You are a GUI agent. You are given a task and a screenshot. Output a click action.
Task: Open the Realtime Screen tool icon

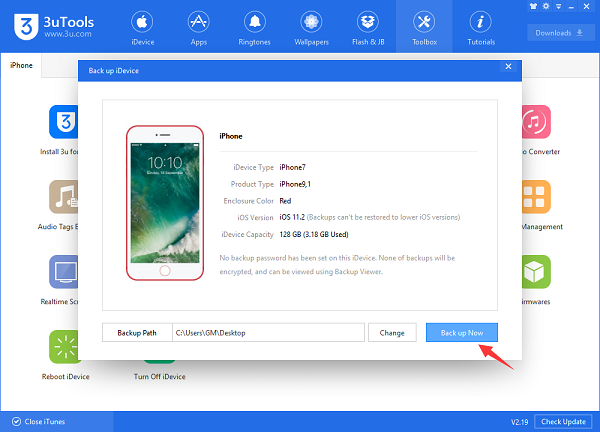pos(64,272)
